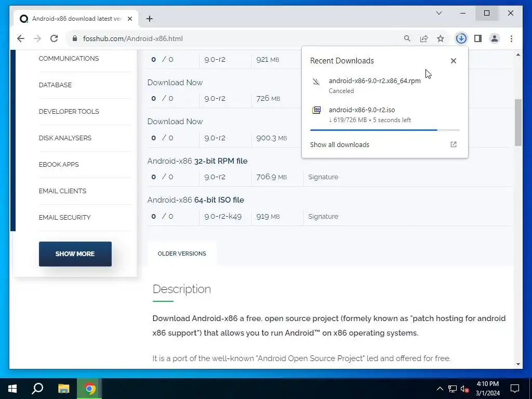Click the Chrome taskbar icon
Image resolution: width=532 pixels, height=399 pixels.
[89, 389]
